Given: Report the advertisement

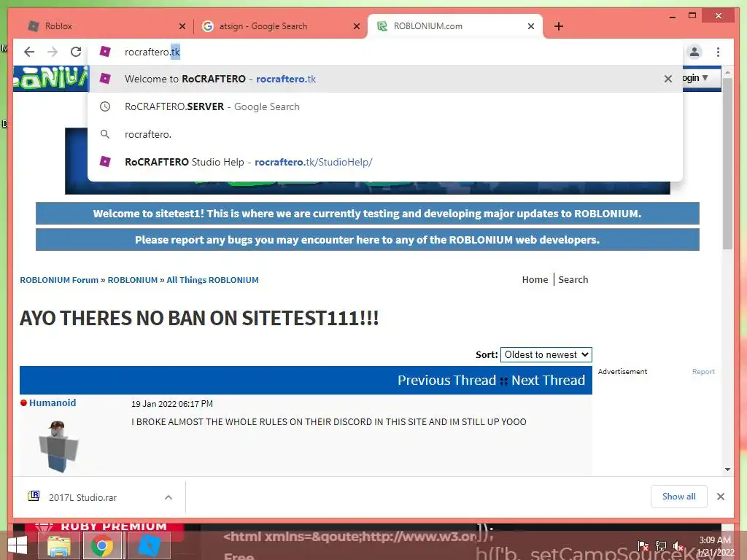Looking at the screenshot, I should (x=703, y=371).
